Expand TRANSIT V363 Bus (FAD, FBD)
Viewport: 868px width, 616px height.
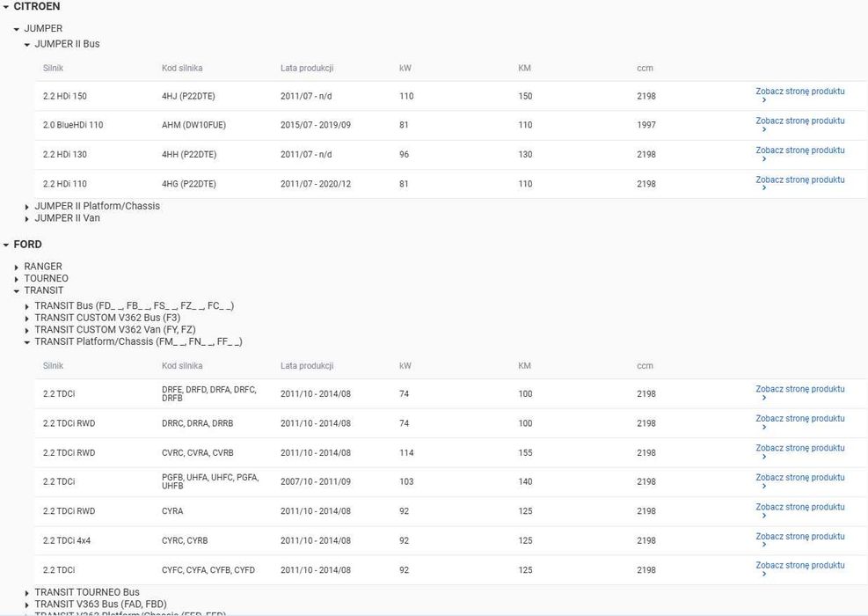pos(27,605)
